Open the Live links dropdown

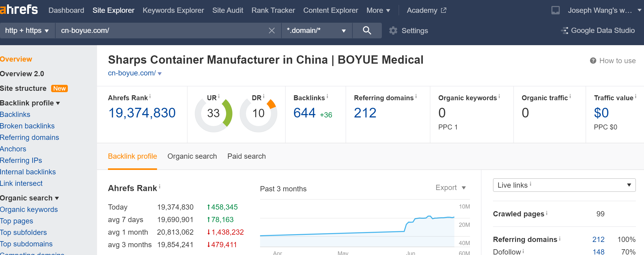(x=564, y=185)
